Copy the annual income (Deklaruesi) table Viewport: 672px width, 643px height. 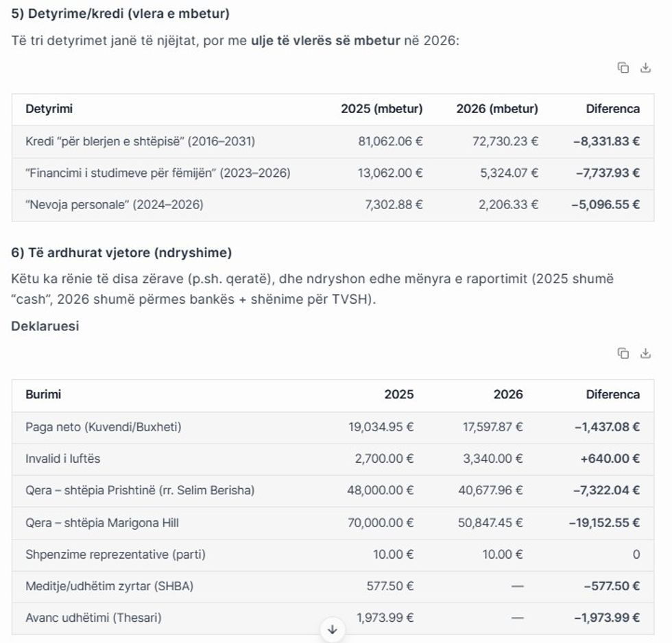(x=623, y=354)
